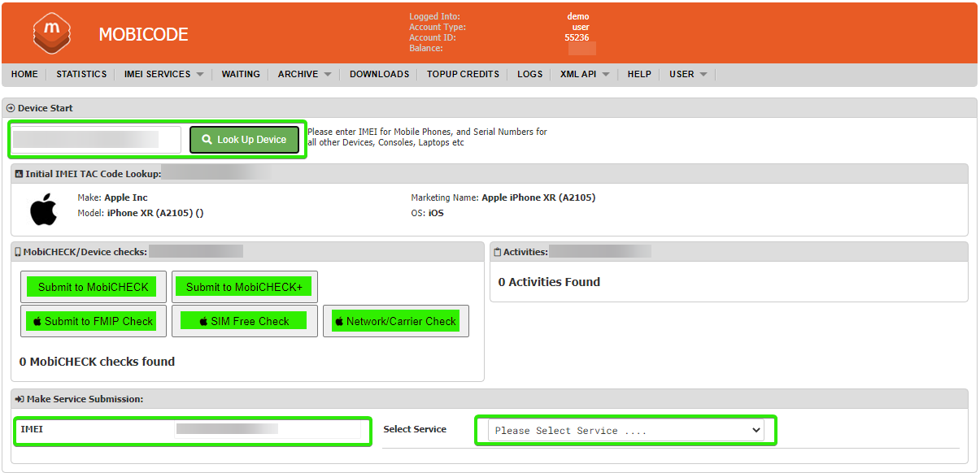
Task: Click the Look Up Device button
Action: 245,140
